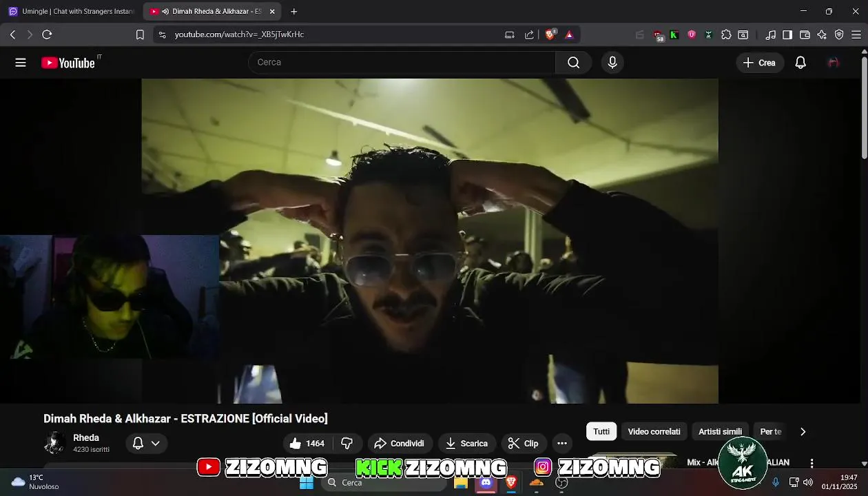Open the YouTube hamburger guide menu
868x496 pixels.
click(21, 63)
